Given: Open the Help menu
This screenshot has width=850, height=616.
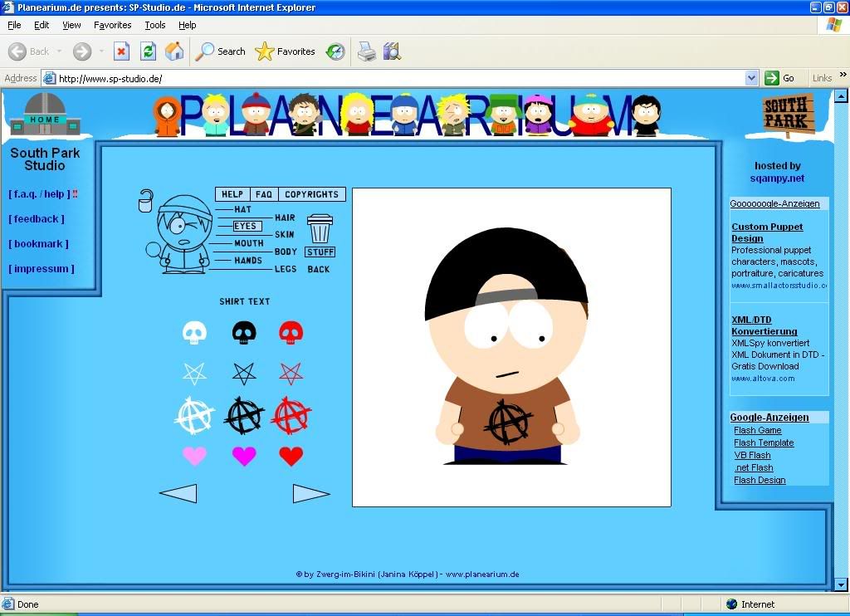Looking at the screenshot, I should (x=187, y=25).
